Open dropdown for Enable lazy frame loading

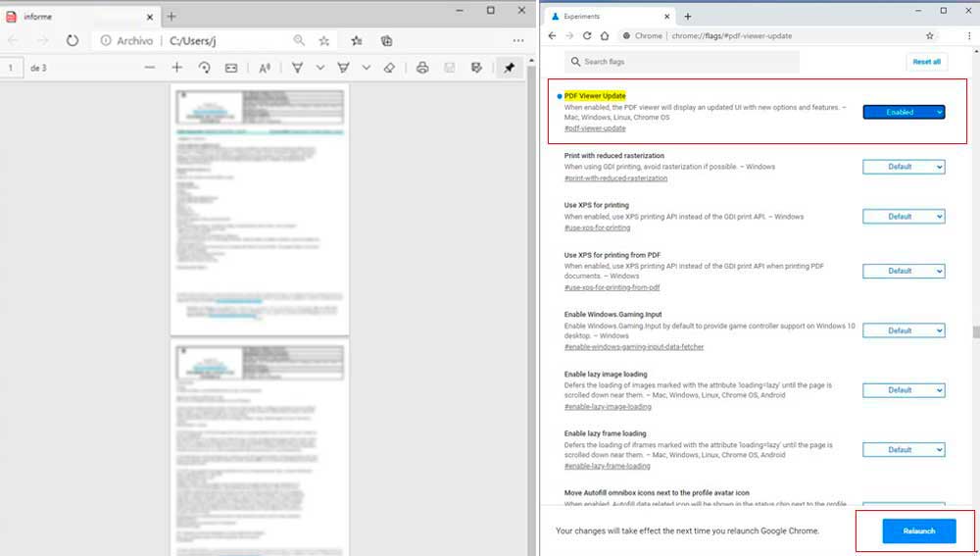(904, 450)
